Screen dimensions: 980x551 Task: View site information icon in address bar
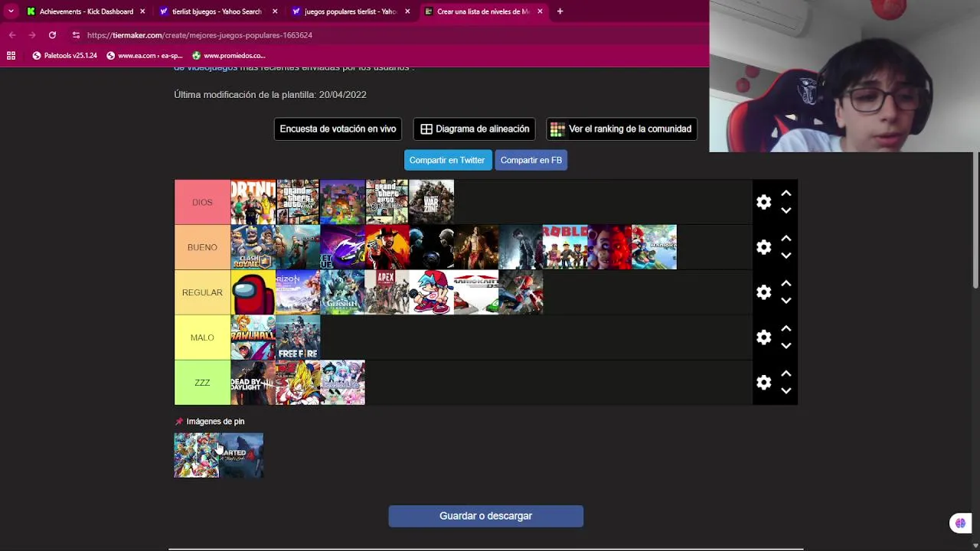76,35
